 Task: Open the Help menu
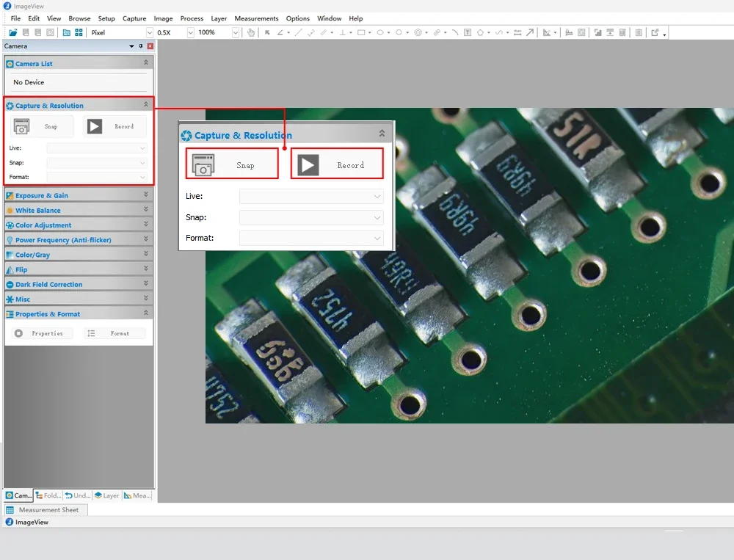(x=356, y=18)
